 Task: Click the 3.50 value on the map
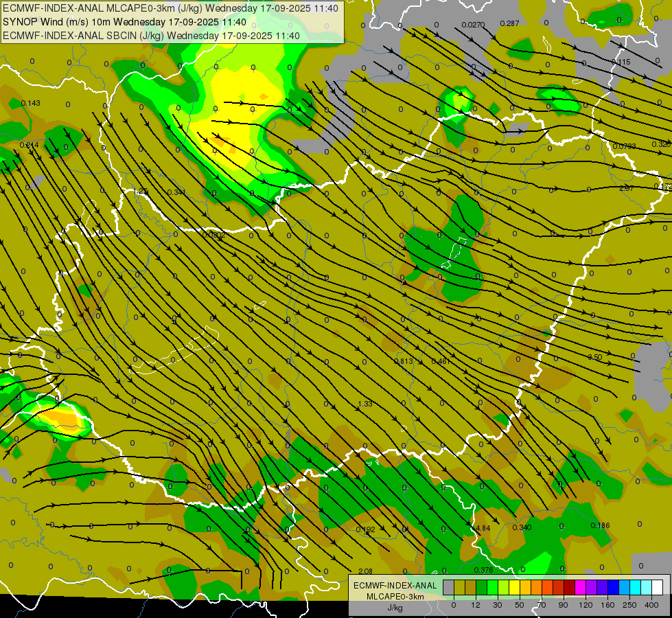pyautogui.click(x=595, y=357)
